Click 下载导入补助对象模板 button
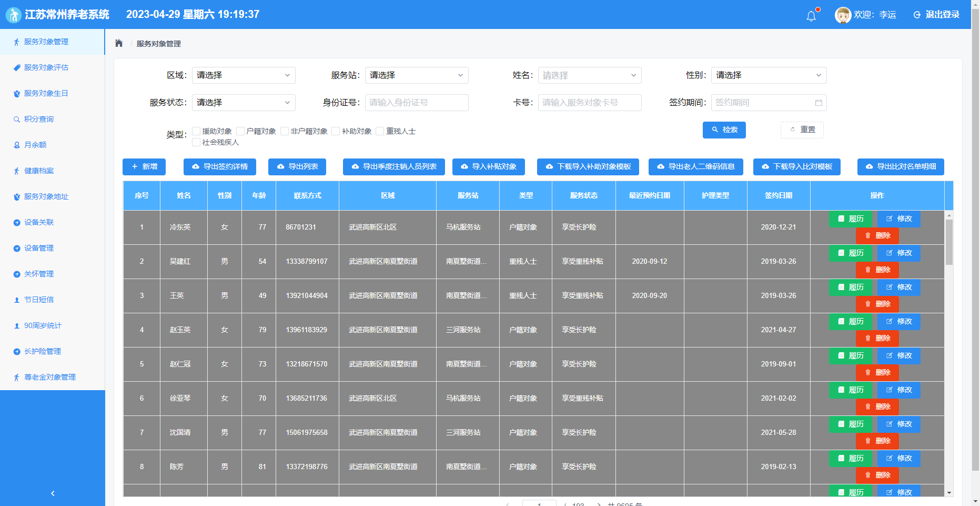The width and height of the screenshot is (980, 506). (588, 167)
